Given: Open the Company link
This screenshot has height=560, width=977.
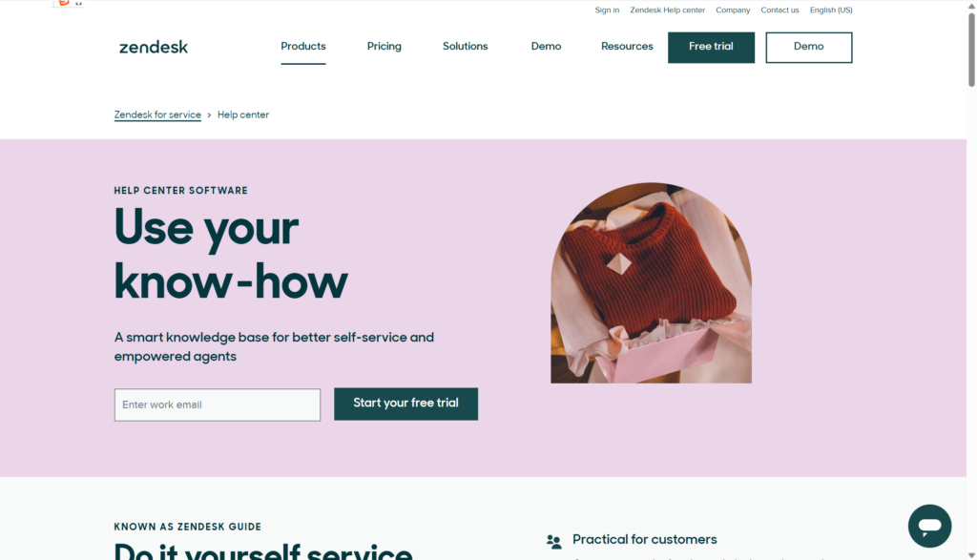Looking at the screenshot, I should pyautogui.click(x=733, y=10).
